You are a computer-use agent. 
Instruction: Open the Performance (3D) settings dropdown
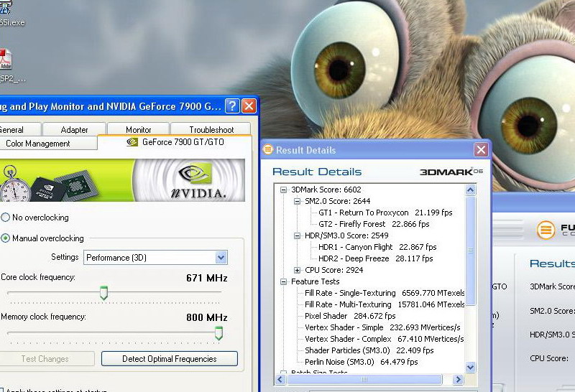click(x=221, y=258)
